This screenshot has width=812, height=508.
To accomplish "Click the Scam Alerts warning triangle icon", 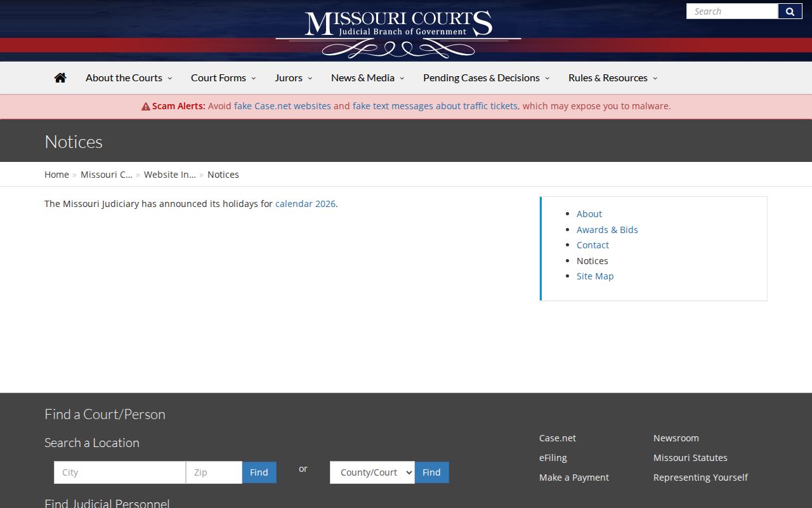I will click(x=145, y=107).
